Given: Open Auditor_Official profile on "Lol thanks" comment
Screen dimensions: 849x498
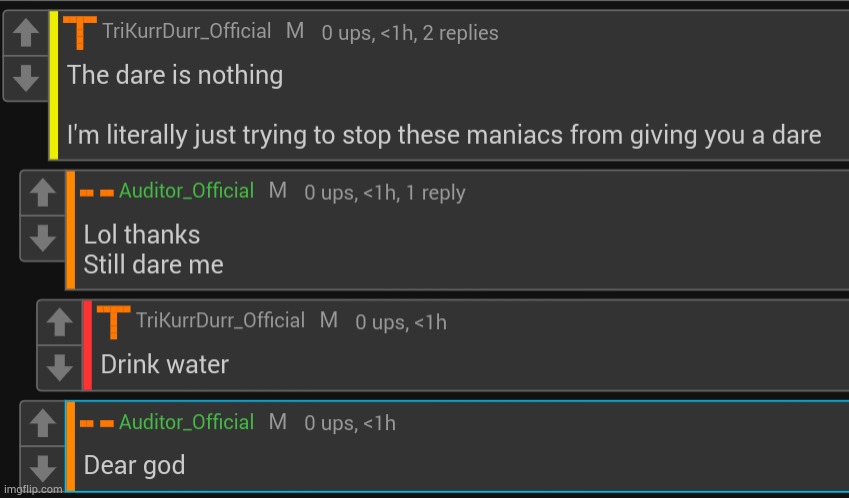Looking at the screenshot, I should (x=186, y=191).
